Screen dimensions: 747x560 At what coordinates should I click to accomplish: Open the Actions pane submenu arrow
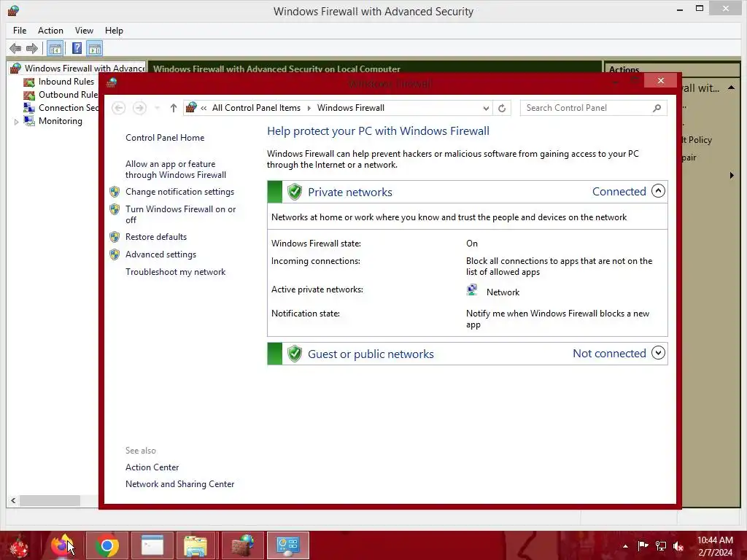732,175
